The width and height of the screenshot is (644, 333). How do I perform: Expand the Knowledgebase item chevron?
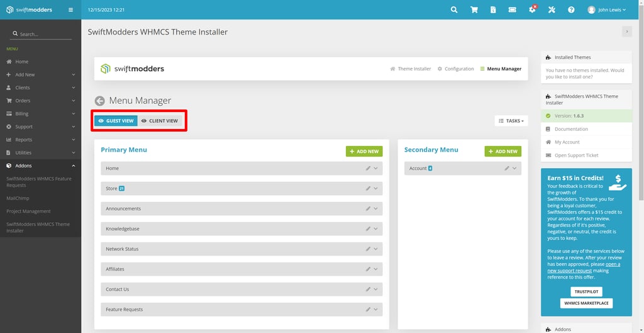(376, 229)
